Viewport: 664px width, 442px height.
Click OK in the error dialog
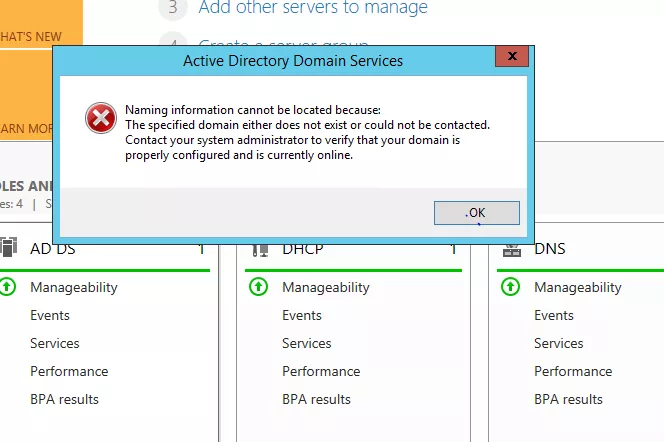point(476,213)
